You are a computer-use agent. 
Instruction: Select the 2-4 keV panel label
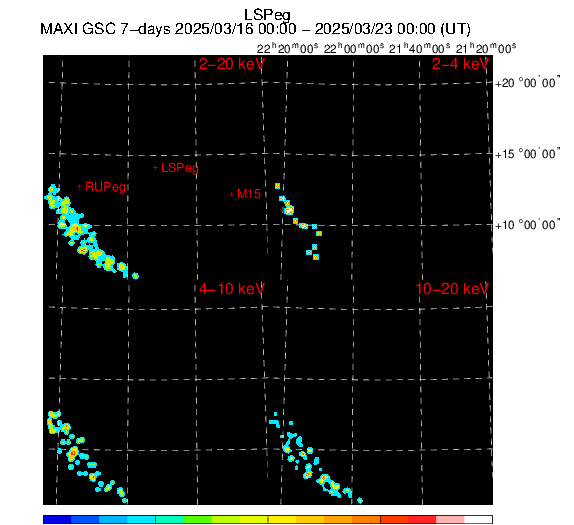click(460, 64)
